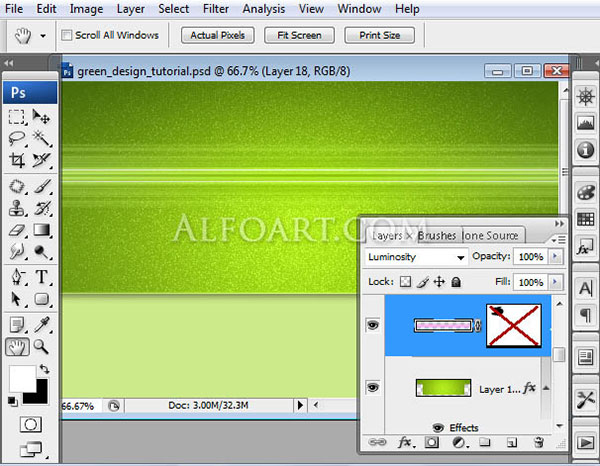Open the Layer menu
The image size is (600, 466).
coord(131,9)
